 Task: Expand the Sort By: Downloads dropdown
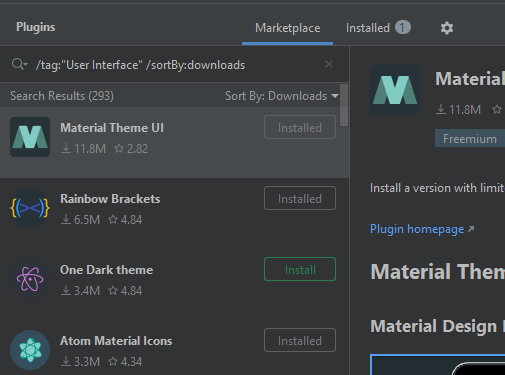point(282,96)
